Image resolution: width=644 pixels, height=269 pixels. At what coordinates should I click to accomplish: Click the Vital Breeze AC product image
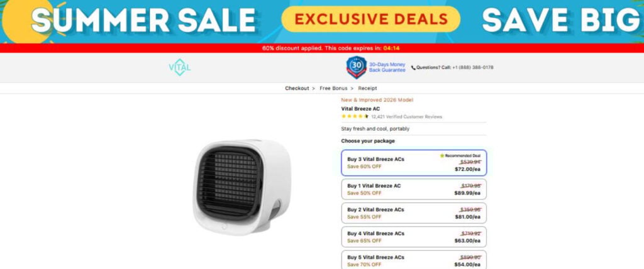click(241, 187)
